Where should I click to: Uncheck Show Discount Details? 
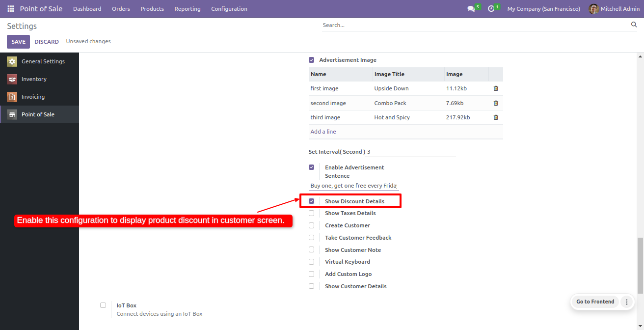[311, 201]
